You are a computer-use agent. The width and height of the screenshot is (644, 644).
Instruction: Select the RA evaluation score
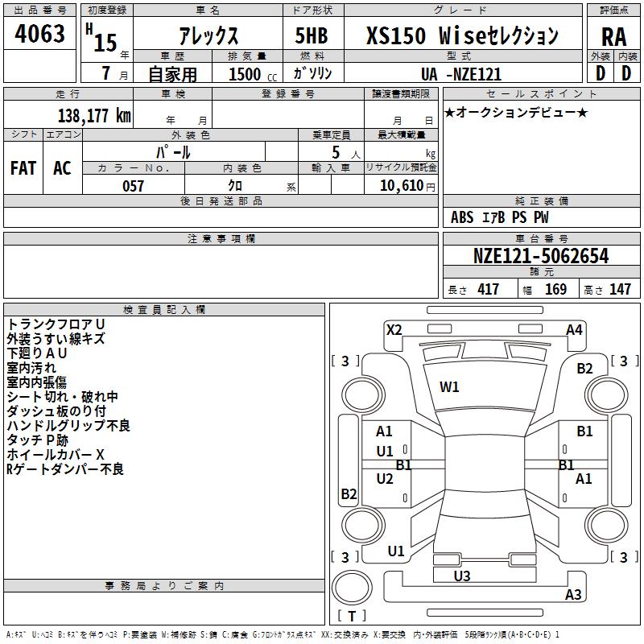[x=613, y=37]
